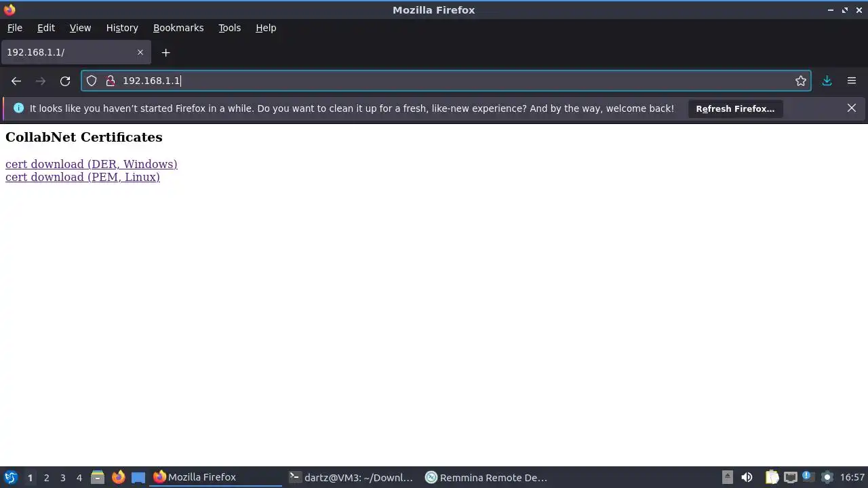The width and height of the screenshot is (868, 488).
Task: Open the Help menu
Action: (266, 28)
